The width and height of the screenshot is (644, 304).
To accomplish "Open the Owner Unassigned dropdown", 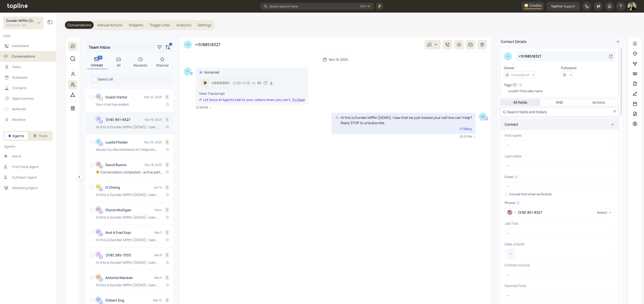I will 520,75.
